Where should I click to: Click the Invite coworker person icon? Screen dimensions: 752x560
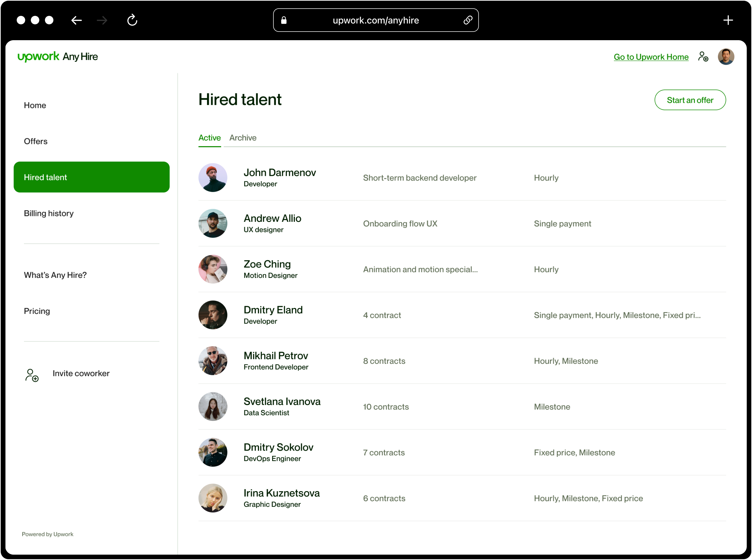32,375
